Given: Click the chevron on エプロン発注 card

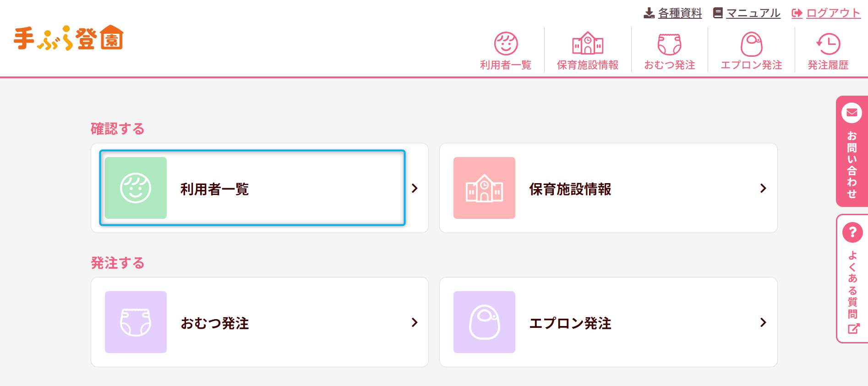Looking at the screenshot, I should click(763, 322).
